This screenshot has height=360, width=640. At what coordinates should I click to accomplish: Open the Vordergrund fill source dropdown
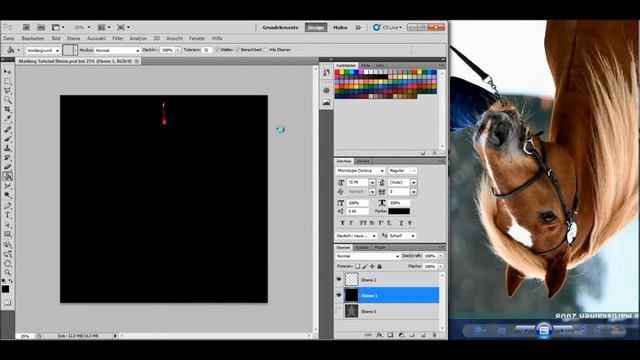point(43,50)
